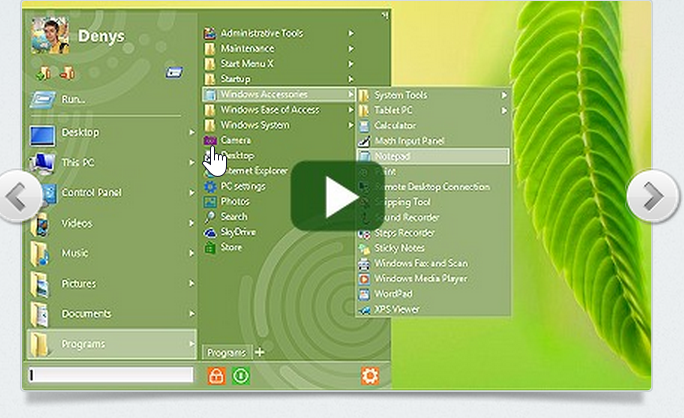Click the Videos folder icon
The height and width of the screenshot is (418, 684).
point(40,224)
